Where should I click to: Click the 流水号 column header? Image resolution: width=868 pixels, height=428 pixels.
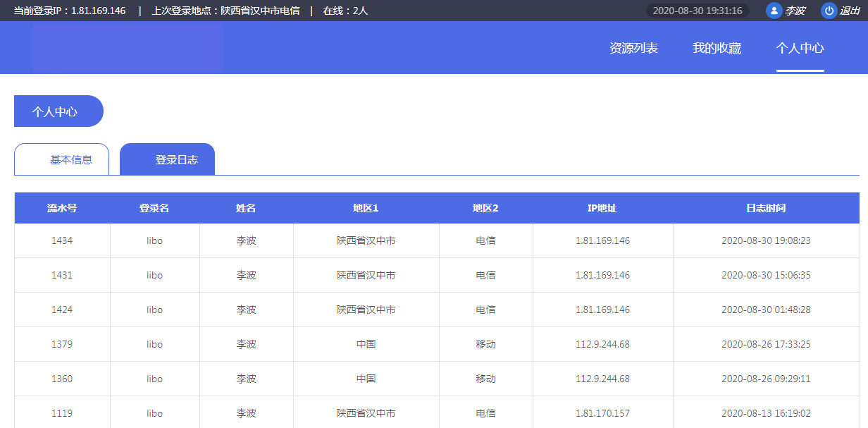62,208
